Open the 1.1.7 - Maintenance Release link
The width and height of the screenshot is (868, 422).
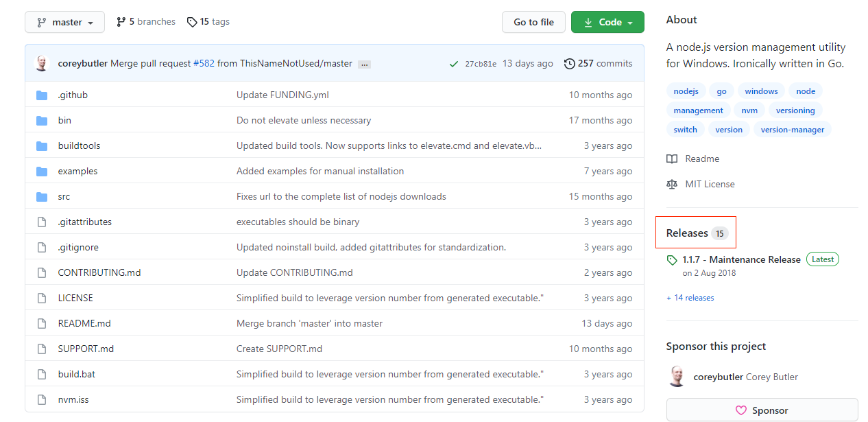tap(741, 259)
